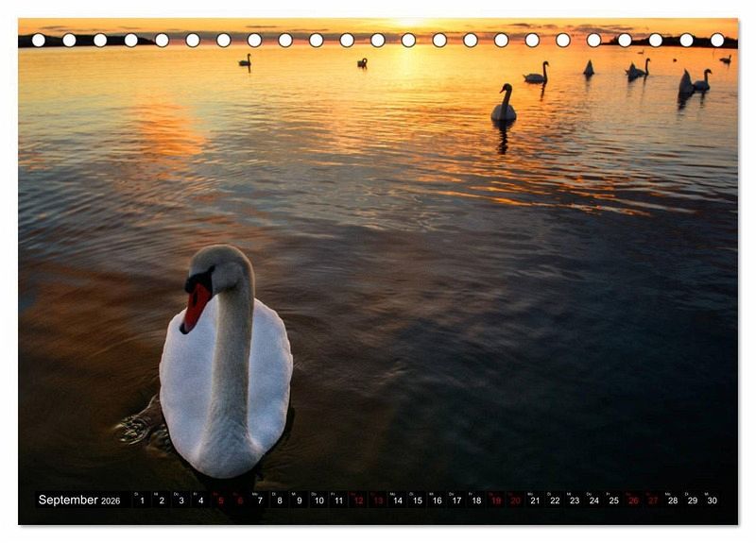Click the pair of swans at right

(693, 83)
